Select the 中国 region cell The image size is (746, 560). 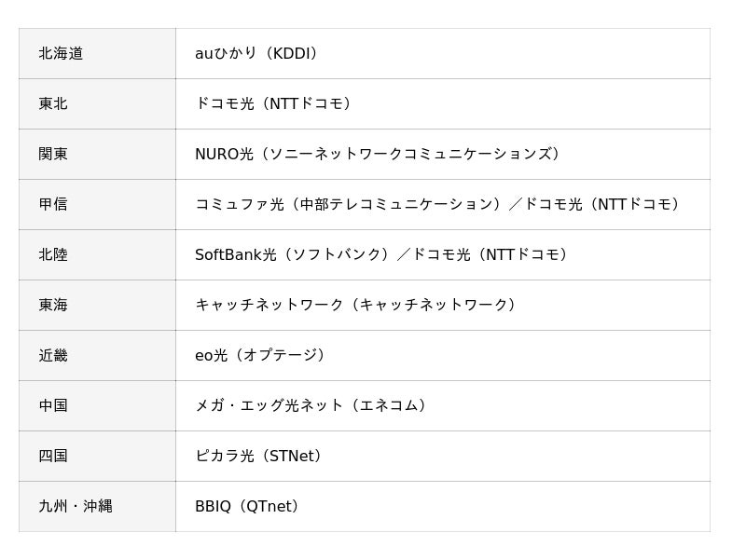coord(53,406)
